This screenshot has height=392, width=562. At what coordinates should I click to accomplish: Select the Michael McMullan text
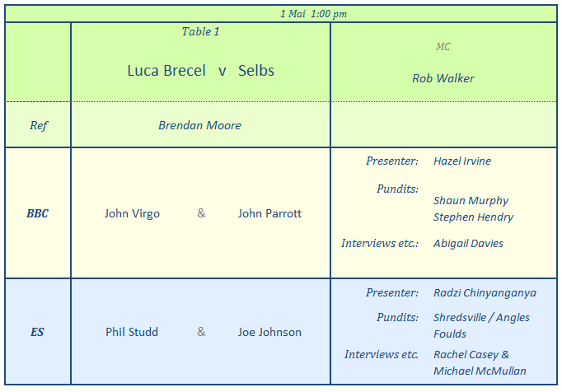coord(480,371)
